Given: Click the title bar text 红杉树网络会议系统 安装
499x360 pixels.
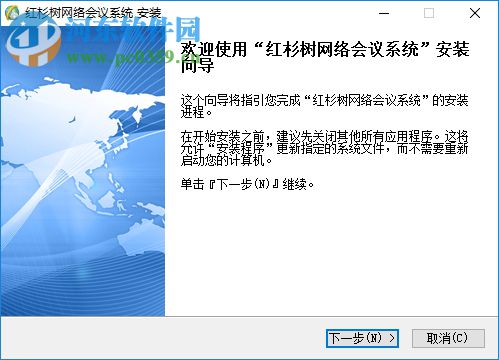Looking at the screenshot, I should [93, 13].
